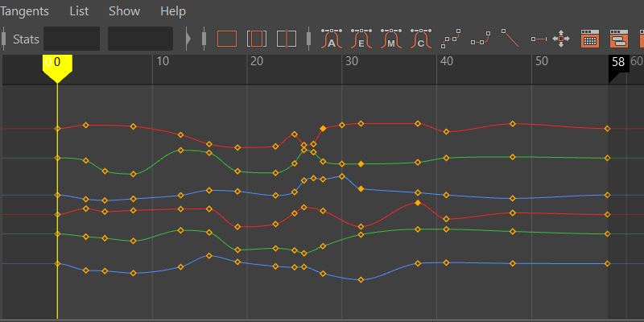Image resolution: width=644 pixels, height=322 pixels.
Task: Click the Frame Playback Range icon
Action: [x=256, y=38]
